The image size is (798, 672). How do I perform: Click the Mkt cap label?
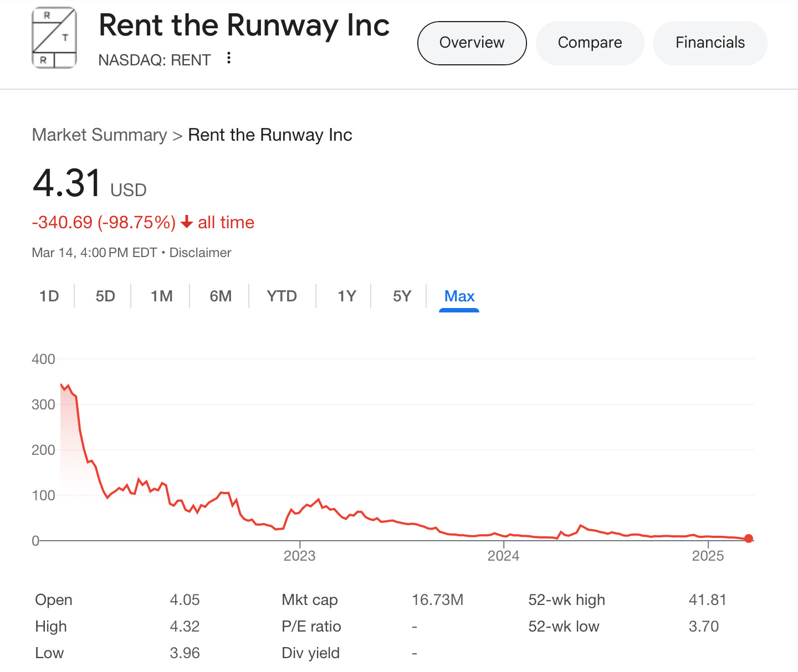pos(310,600)
